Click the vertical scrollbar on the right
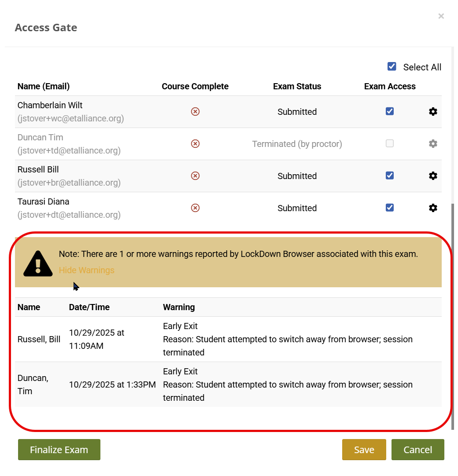 pos(452,317)
